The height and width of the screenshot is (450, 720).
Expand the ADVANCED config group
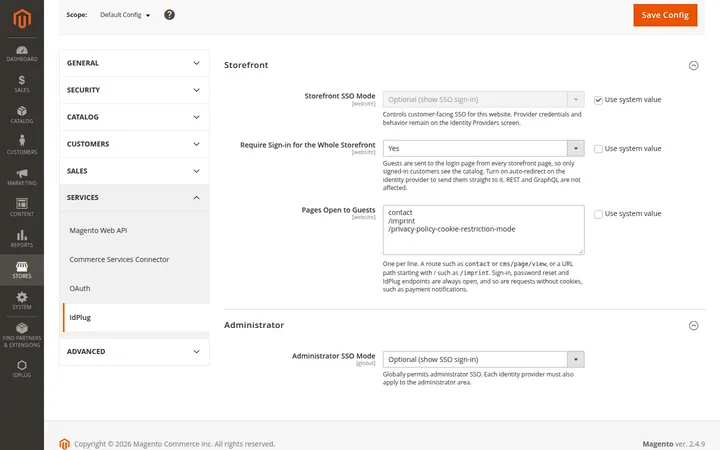pos(134,352)
